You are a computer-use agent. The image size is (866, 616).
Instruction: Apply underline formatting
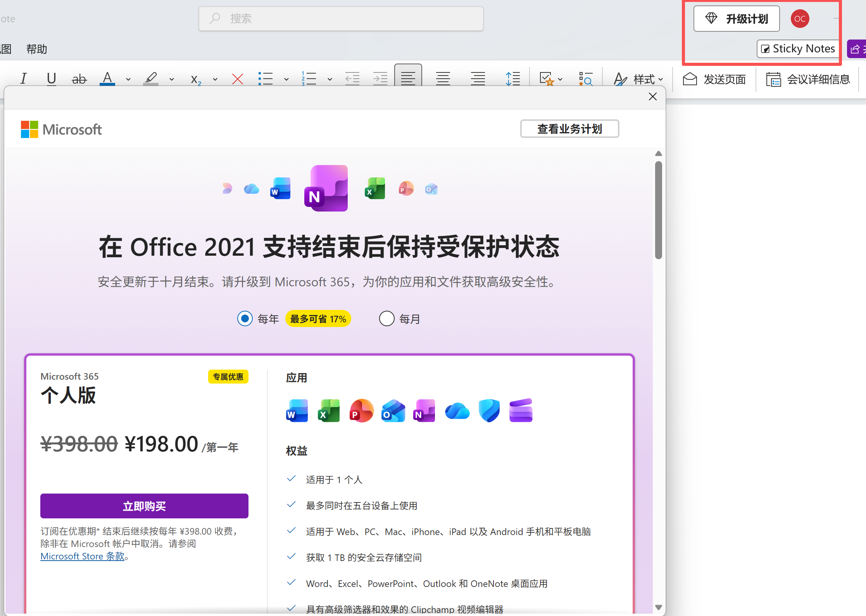tap(51, 79)
